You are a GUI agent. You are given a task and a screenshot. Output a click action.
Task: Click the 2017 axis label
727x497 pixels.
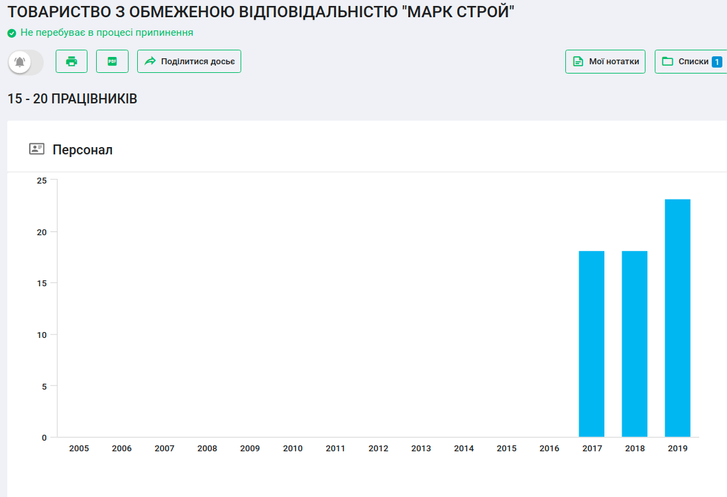(x=592, y=448)
